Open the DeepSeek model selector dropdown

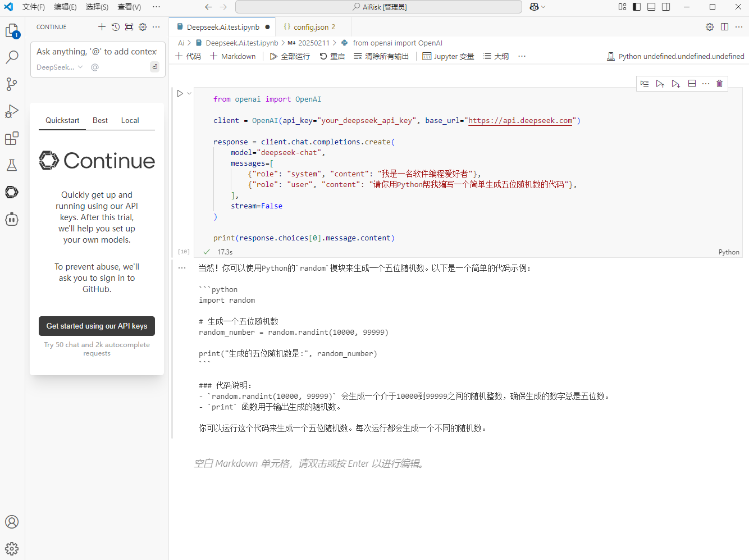click(60, 67)
